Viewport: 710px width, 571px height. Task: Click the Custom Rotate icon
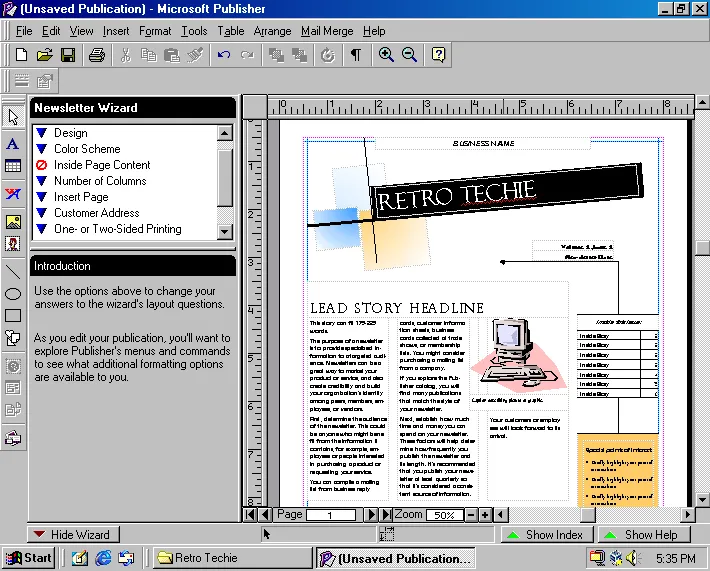[x=327, y=55]
